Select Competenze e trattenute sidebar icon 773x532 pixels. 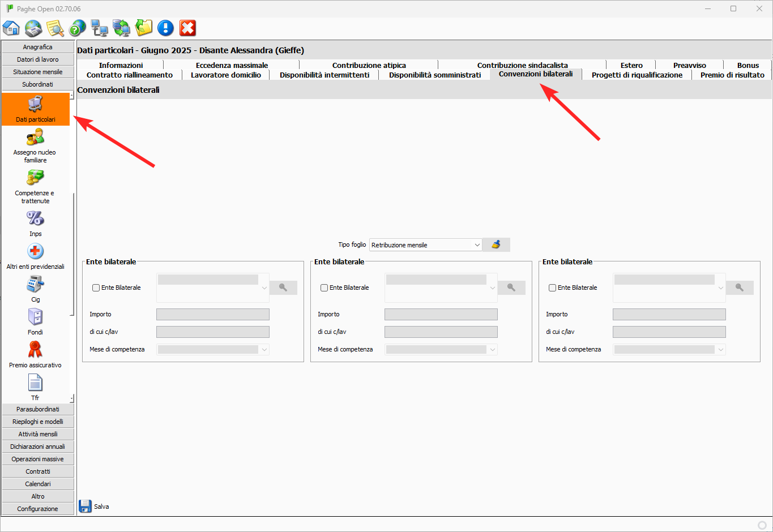pyautogui.click(x=35, y=186)
